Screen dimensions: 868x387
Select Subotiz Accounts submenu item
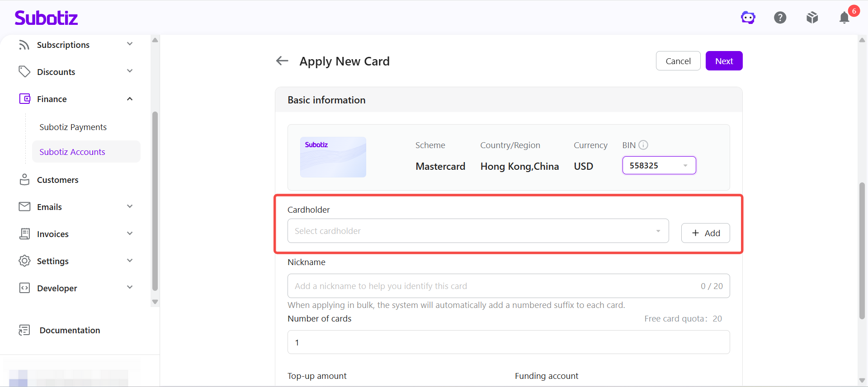point(86,152)
